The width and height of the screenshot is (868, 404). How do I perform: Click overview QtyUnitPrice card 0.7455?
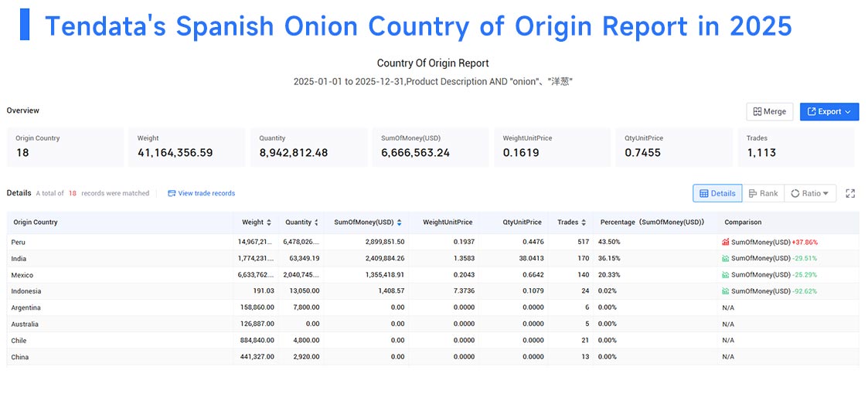674,148
